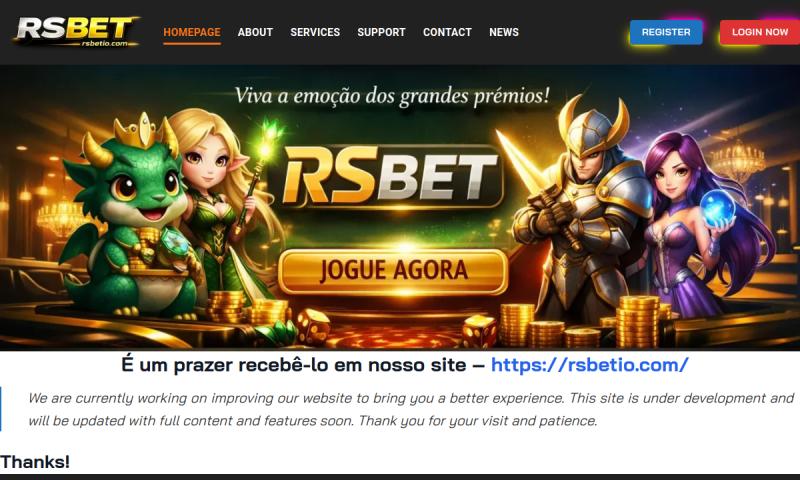Go to the News section

pyautogui.click(x=504, y=32)
